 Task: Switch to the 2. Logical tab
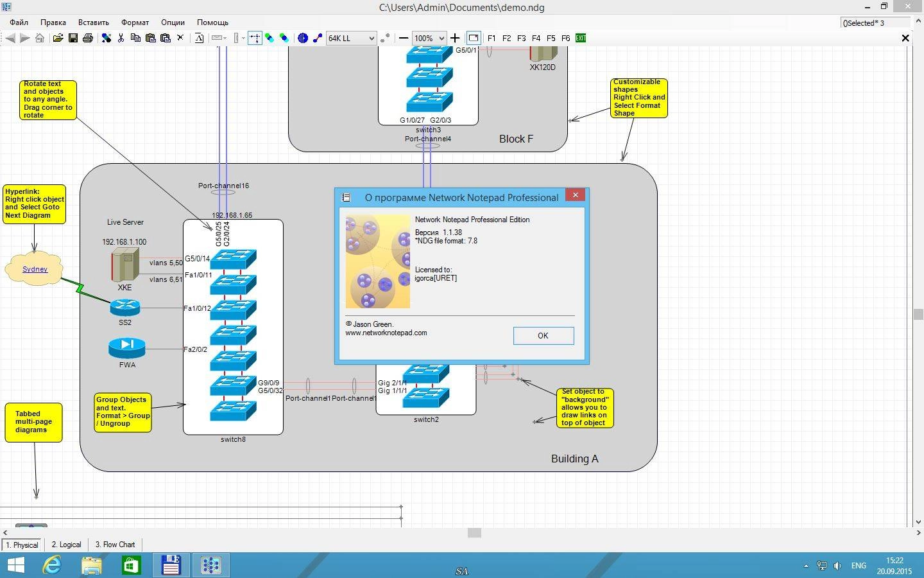[66, 545]
